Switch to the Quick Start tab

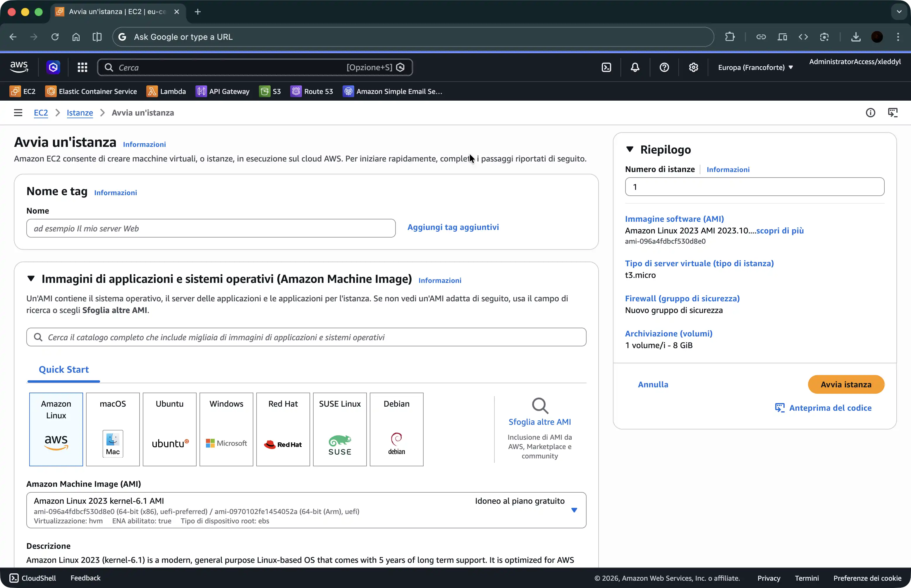[64, 369]
